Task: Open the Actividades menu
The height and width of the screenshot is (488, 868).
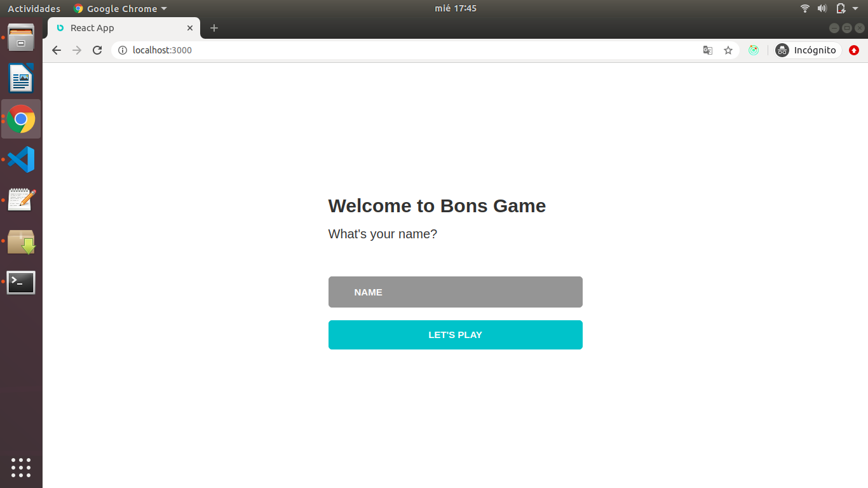Action: pyautogui.click(x=34, y=8)
